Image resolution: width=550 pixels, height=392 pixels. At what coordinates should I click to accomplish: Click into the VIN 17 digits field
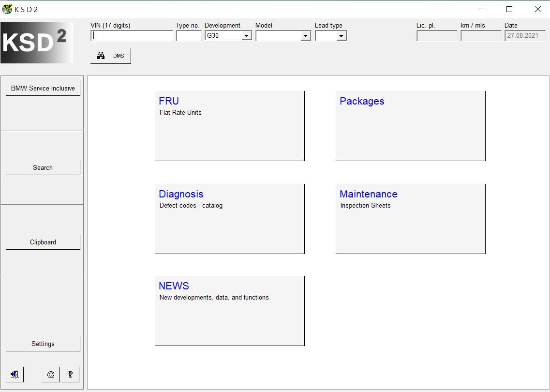pos(132,36)
